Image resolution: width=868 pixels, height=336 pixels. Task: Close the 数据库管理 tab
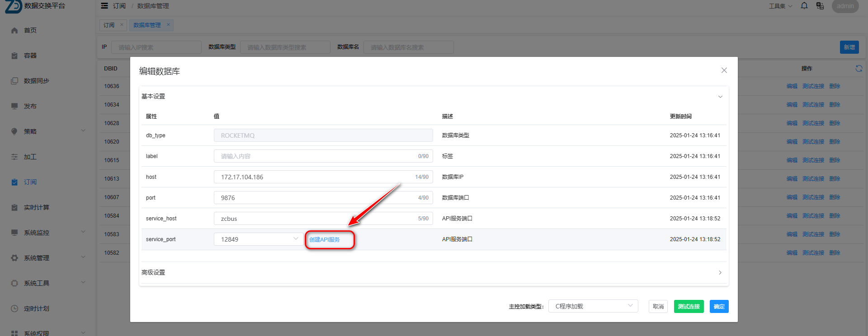pos(168,25)
